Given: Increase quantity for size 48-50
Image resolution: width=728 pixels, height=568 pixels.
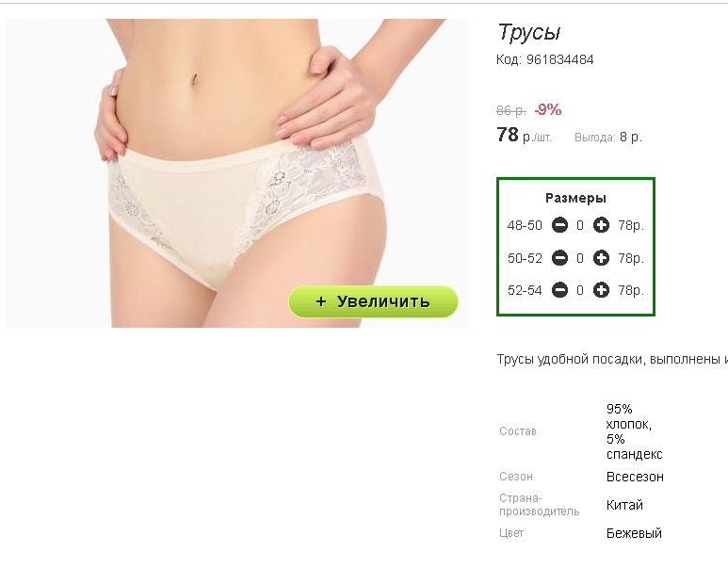Looking at the screenshot, I should pos(601,225).
